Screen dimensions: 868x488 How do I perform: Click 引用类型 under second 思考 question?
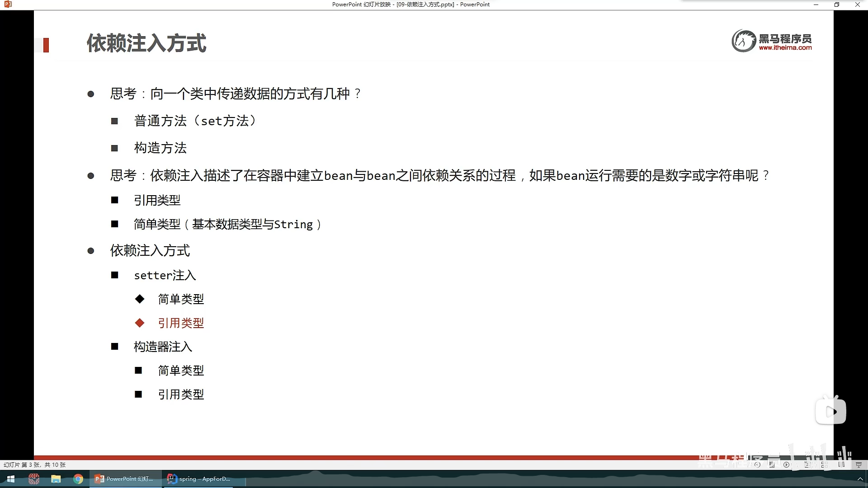(x=157, y=200)
